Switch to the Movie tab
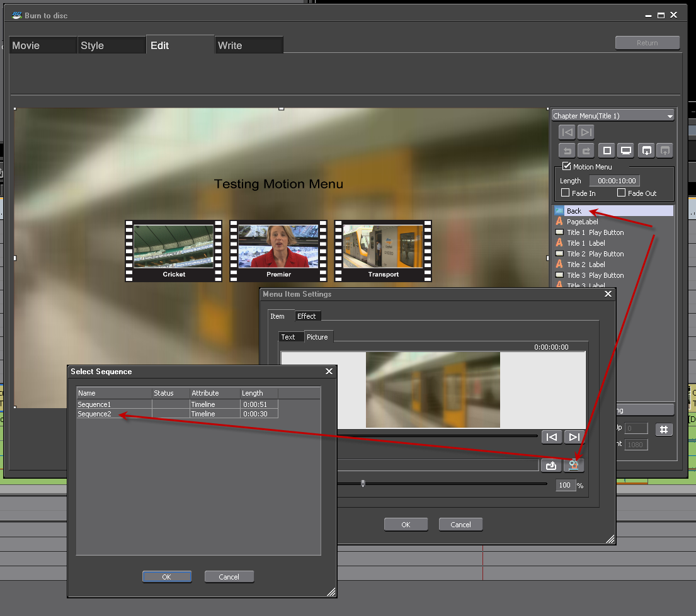This screenshot has height=616, width=696. 43,45
